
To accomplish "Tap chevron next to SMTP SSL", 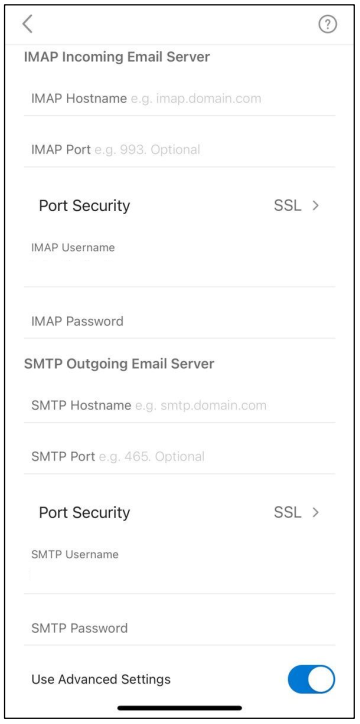I will point(316,512).
